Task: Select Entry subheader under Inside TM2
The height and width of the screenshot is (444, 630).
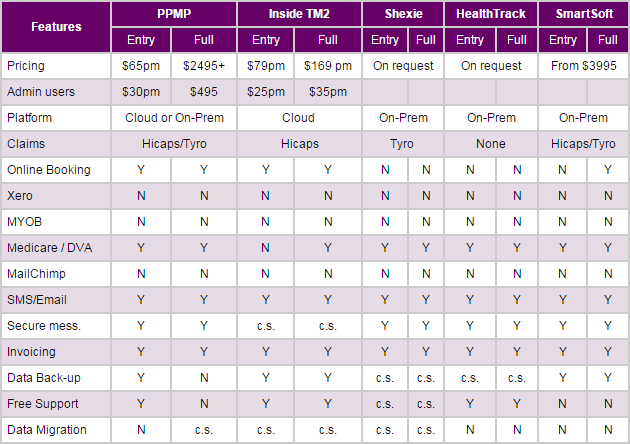Action: click(266, 40)
